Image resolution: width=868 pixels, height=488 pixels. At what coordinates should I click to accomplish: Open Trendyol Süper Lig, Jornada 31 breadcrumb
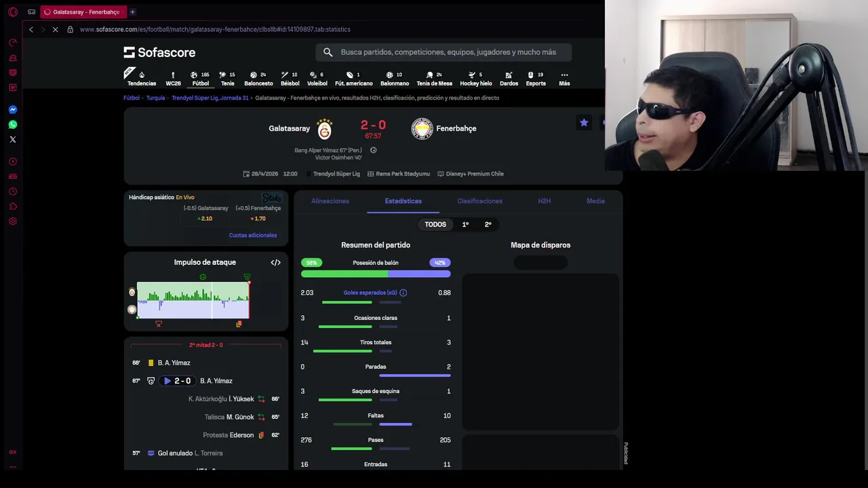pos(210,98)
